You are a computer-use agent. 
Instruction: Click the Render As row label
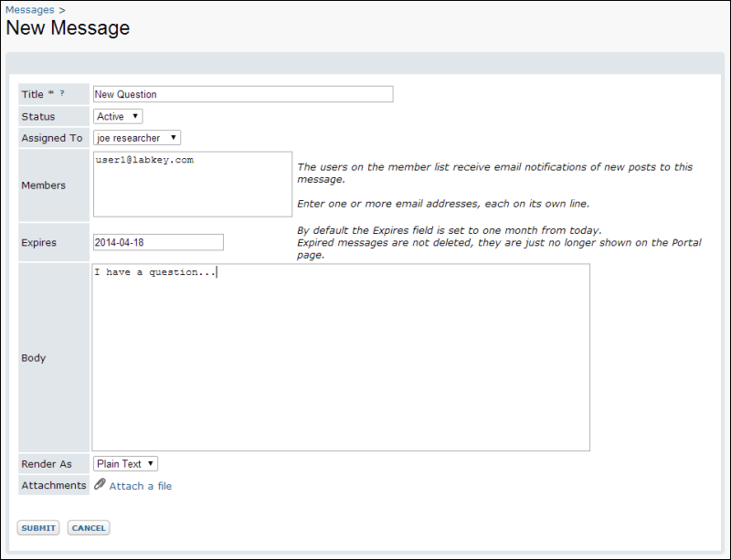(47, 464)
